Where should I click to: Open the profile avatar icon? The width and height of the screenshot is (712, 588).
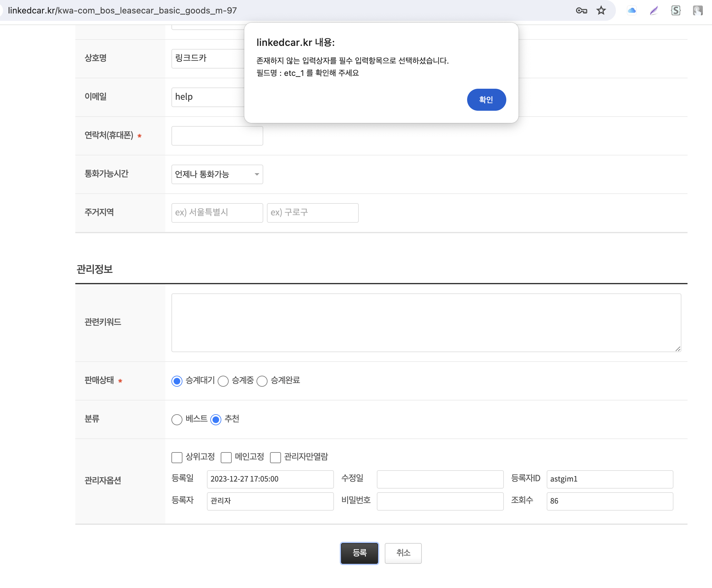tap(697, 10)
